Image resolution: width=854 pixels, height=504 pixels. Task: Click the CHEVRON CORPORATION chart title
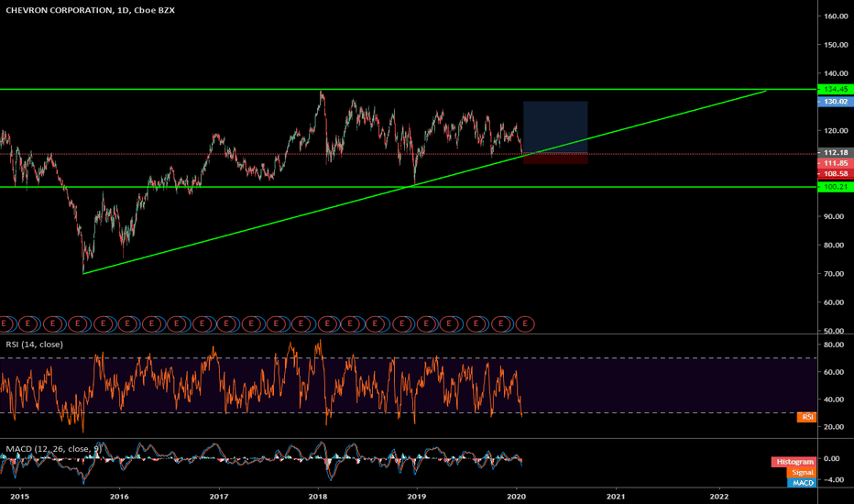click(x=90, y=10)
